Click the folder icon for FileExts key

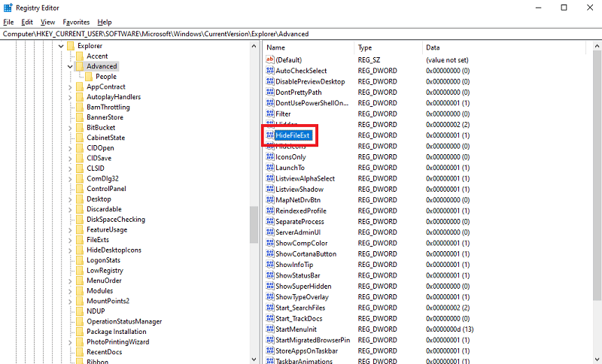80,240
